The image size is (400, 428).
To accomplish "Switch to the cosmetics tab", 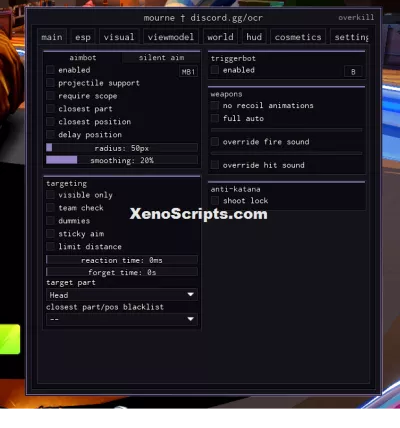I will click(298, 37).
